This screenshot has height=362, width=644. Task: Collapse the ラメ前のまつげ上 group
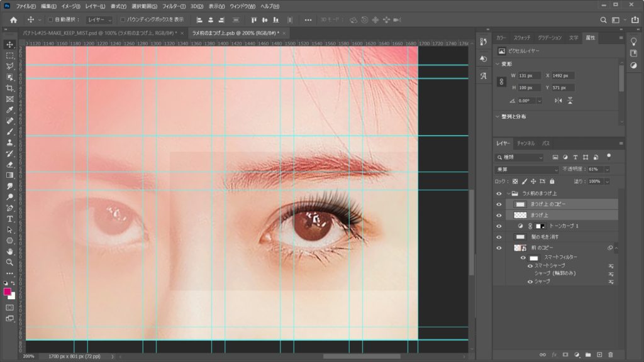[509, 194]
